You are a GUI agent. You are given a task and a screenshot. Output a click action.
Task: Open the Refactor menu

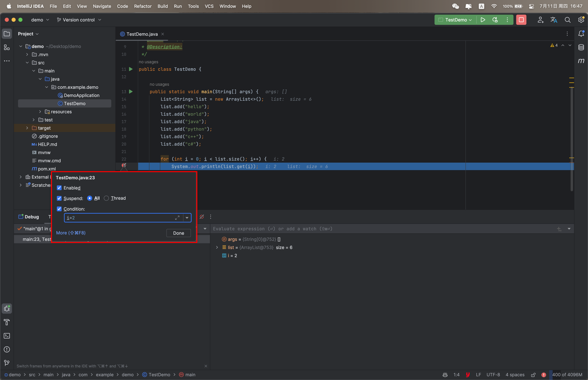(143, 6)
